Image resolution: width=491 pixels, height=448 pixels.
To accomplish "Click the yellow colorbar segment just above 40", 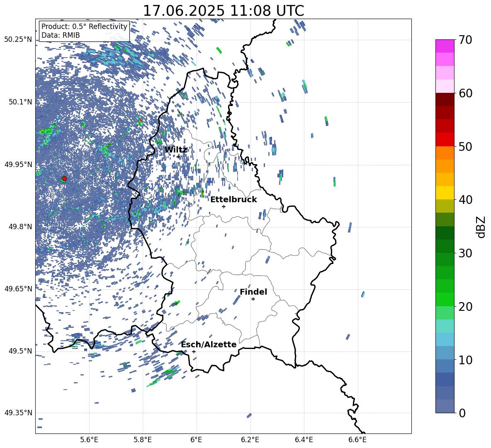I will (445, 193).
